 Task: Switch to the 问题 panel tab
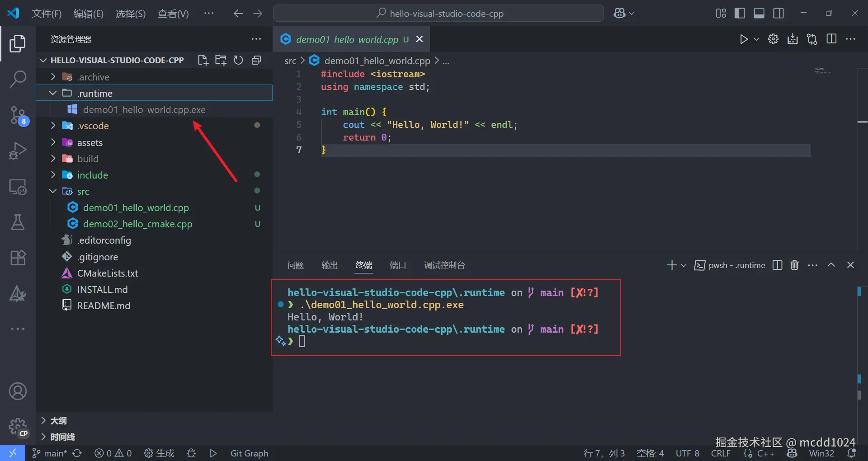point(296,265)
